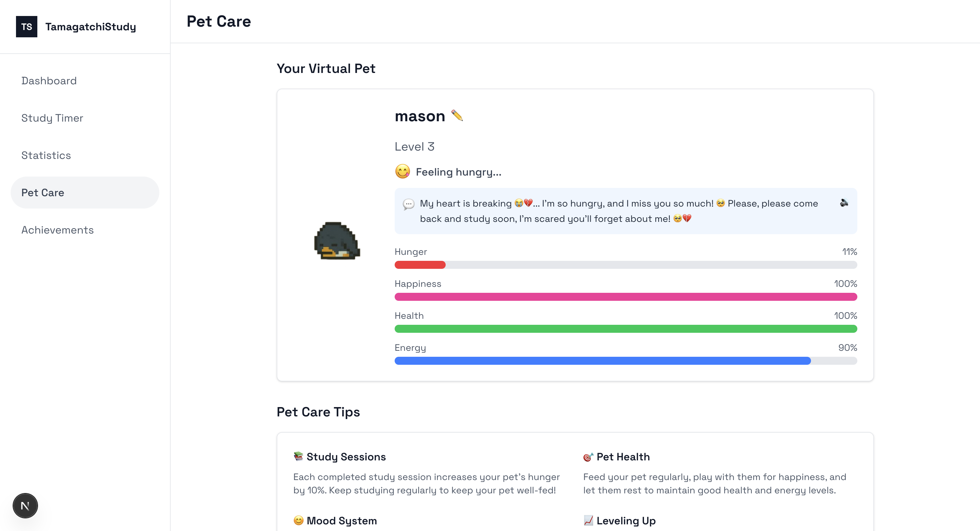Select Pet Care in the sidebar
Viewport: 980px width, 531px height.
43,192
